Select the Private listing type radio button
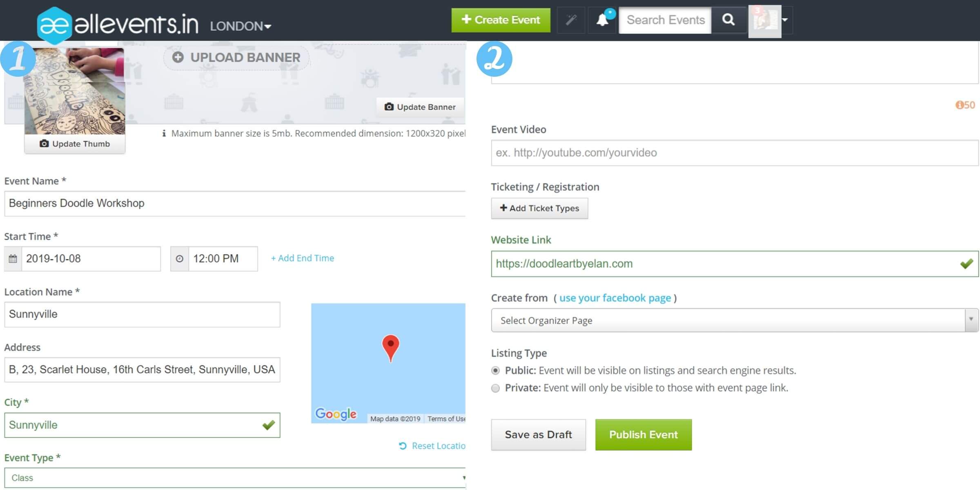The width and height of the screenshot is (980, 490). (496, 388)
